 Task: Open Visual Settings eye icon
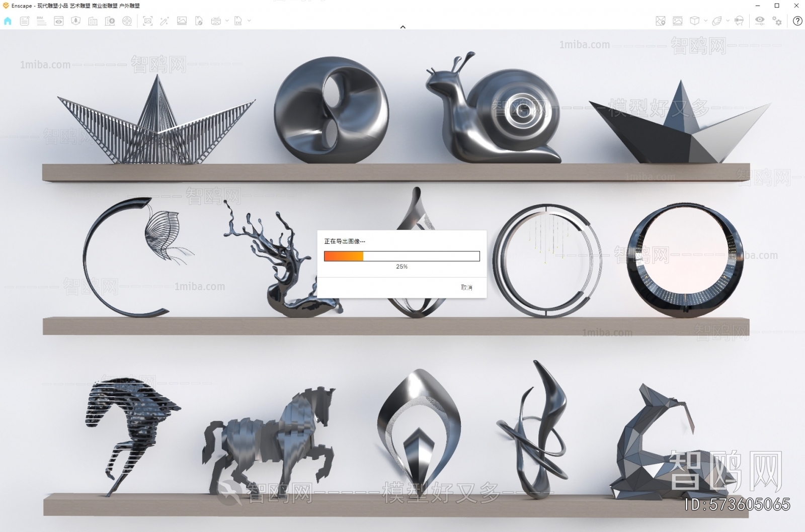(x=759, y=21)
